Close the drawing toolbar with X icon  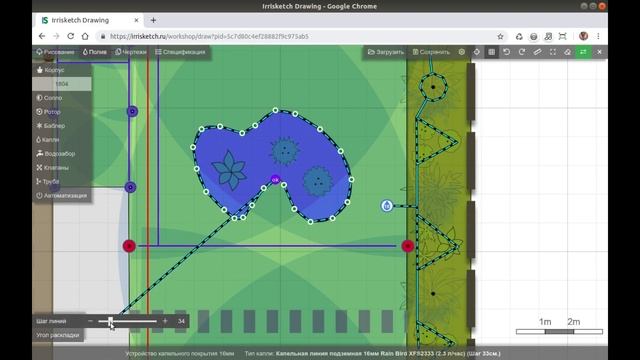click(x=599, y=52)
